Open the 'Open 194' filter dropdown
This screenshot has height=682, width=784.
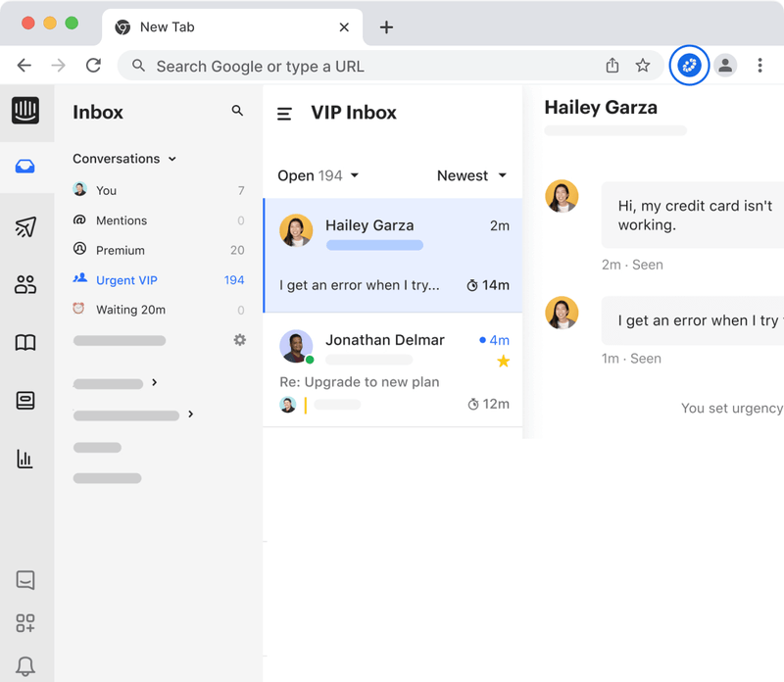317,175
